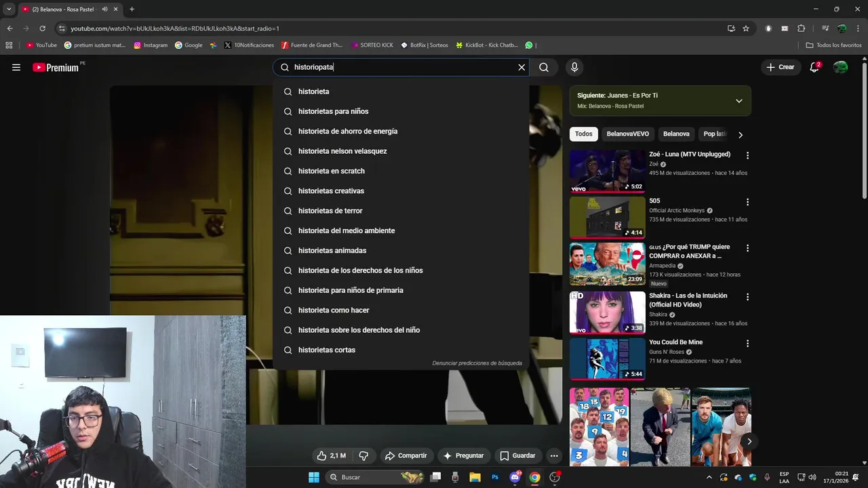The width and height of the screenshot is (868, 488).
Task: Open Chrome extensions puzzle icon
Action: (801, 28)
